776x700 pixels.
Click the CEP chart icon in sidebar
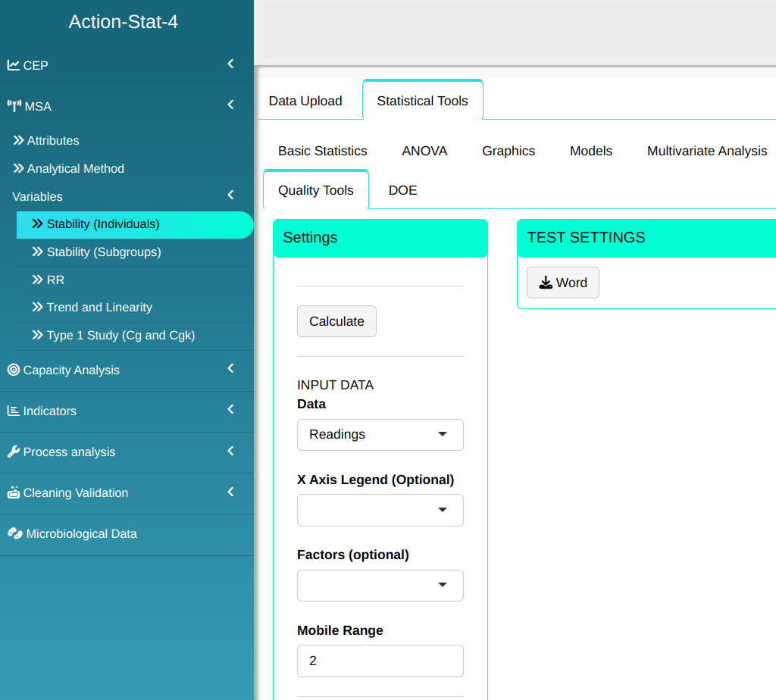(14, 65)
